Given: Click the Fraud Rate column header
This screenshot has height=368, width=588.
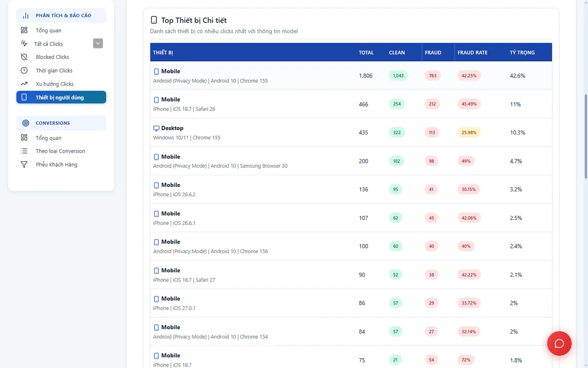Looking at the screenshot, I should pyautogui.click(x=472, y=53).
